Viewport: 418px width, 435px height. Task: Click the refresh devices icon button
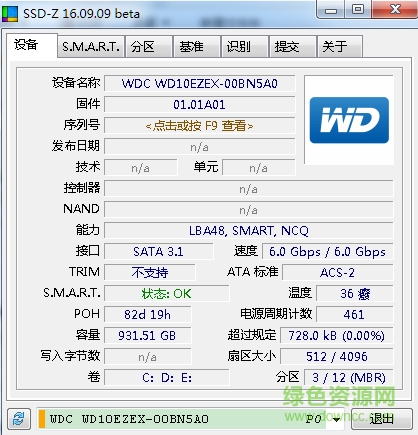click(19, 419)
